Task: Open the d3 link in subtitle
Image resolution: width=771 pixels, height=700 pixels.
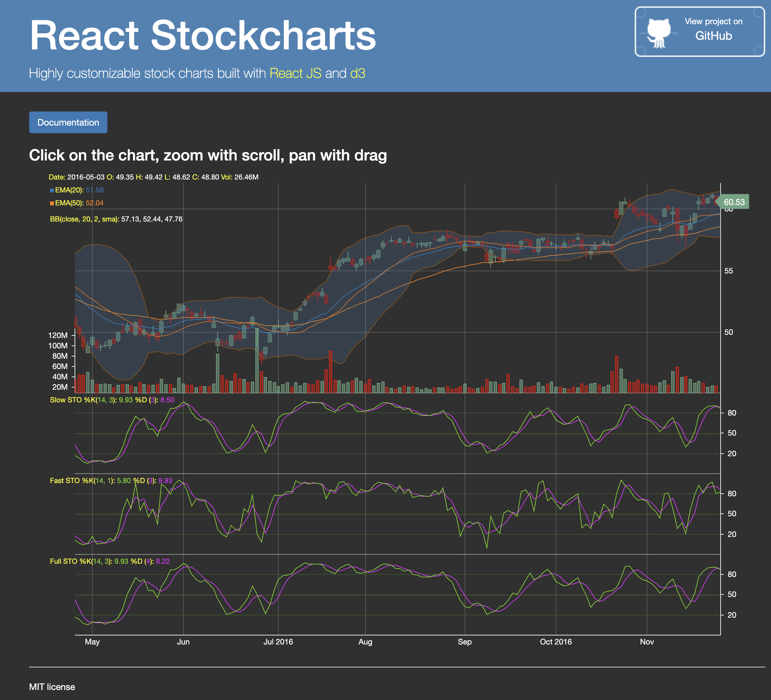Action: point(358,73)
